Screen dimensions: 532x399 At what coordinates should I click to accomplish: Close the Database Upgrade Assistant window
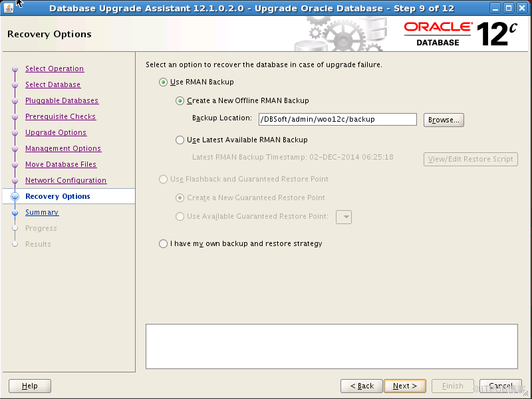(x=522, y=8)
